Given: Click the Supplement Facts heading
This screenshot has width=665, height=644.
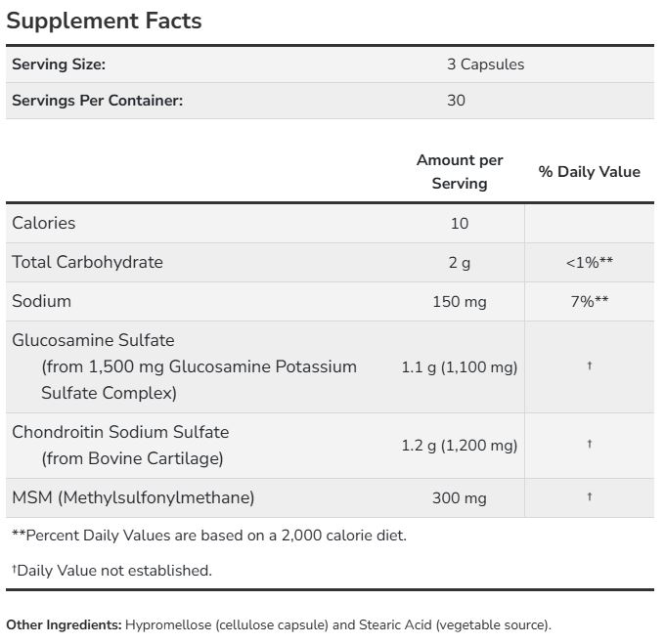Looking at the screenshot, I should pyautogui.click(x=104, y=21).
